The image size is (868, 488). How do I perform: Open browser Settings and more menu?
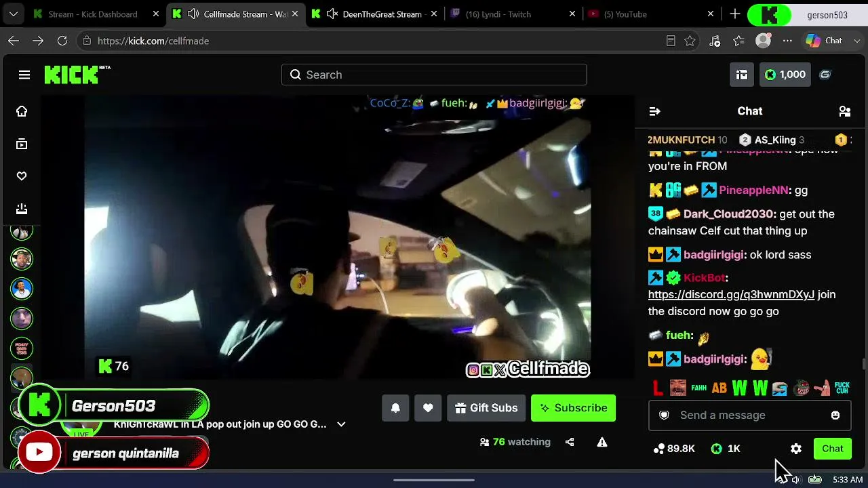tap(787, 41)
